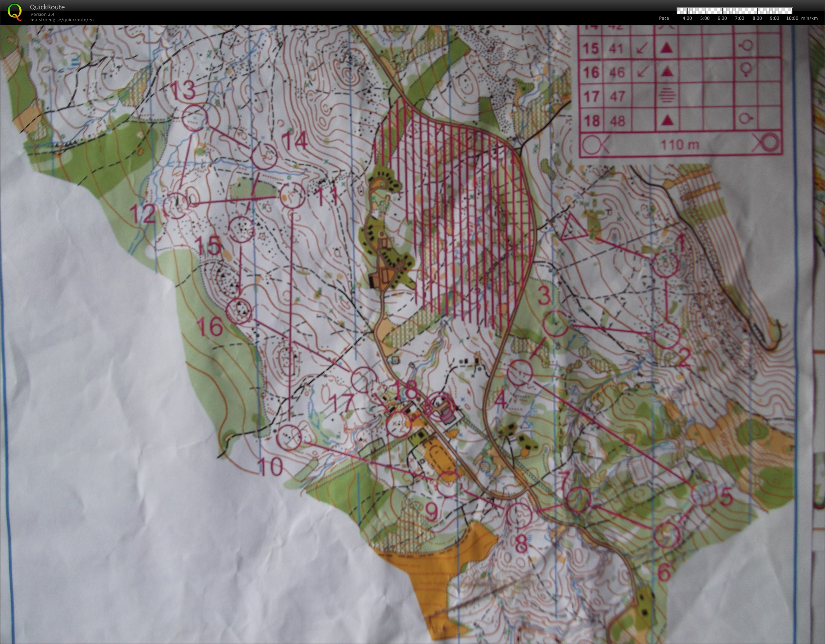The height and width of the screenshot is (644, 825).
Task: Click the boulder triangle in table row 16
Action: [667, 71]
